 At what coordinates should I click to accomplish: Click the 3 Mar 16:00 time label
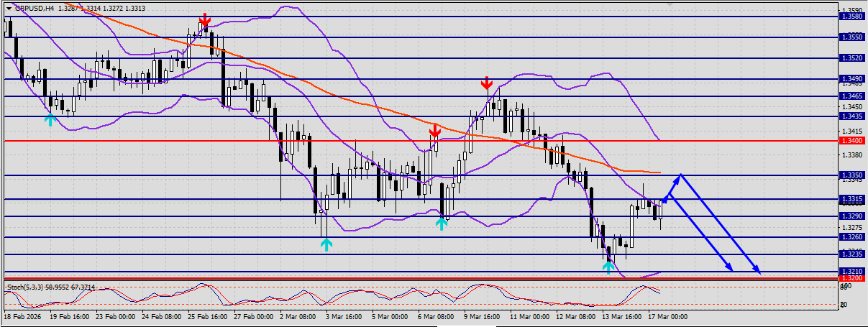(x=345, y=316)
